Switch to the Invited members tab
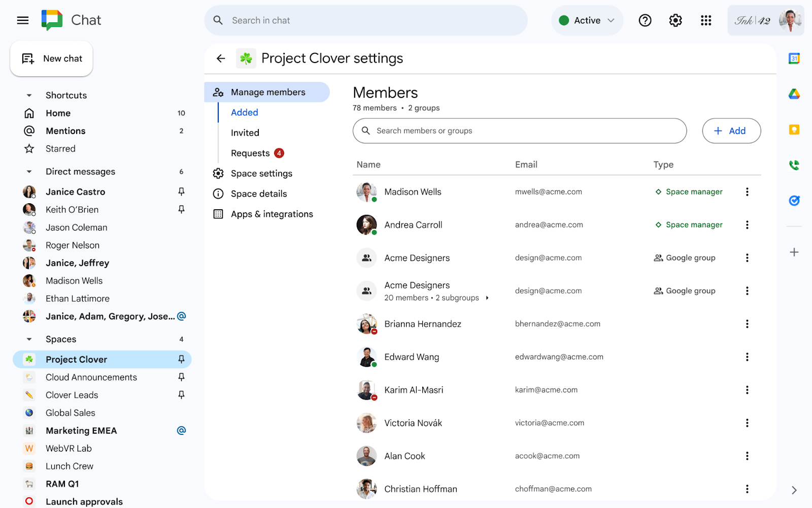 (245, 133)
